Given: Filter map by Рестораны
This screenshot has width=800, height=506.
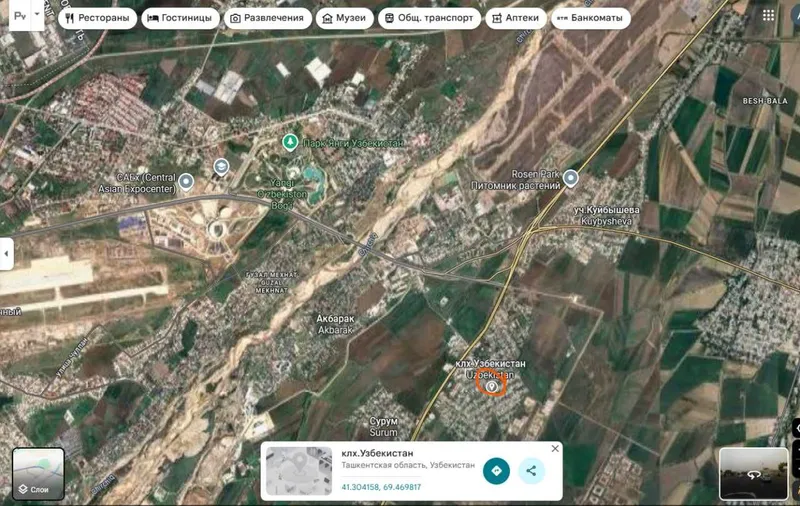Looking at the screenshot, I should [x=97, y=18].
